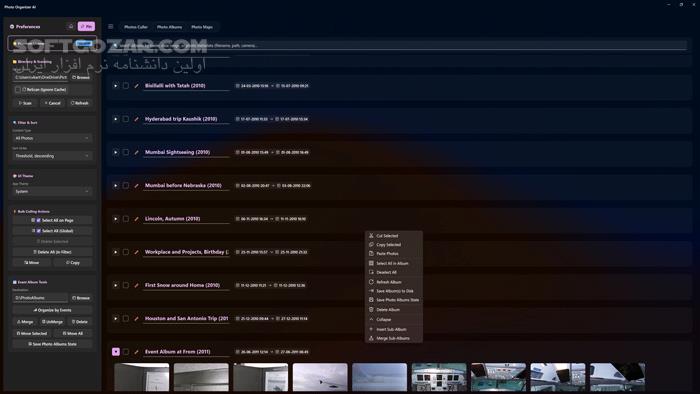Viewport: 700px width, 394px height.
Task: Expand the Lincoln, Autumn album
Action: point(116,219)
